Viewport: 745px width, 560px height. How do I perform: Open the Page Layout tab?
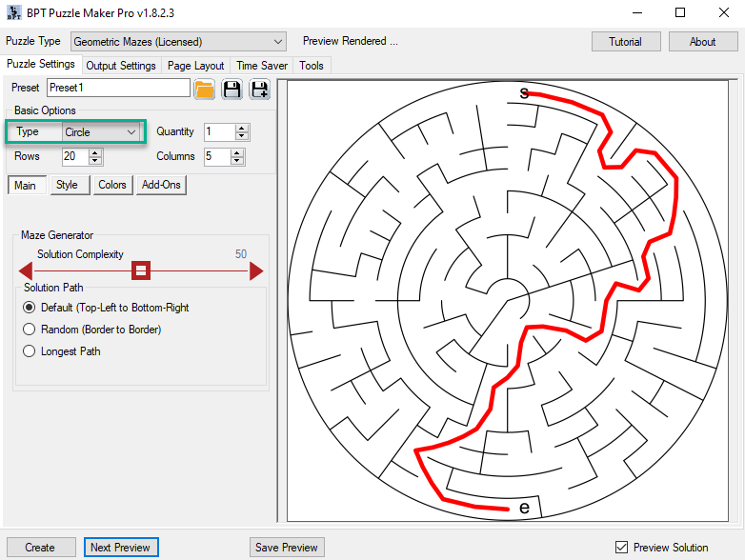point(195,66)
